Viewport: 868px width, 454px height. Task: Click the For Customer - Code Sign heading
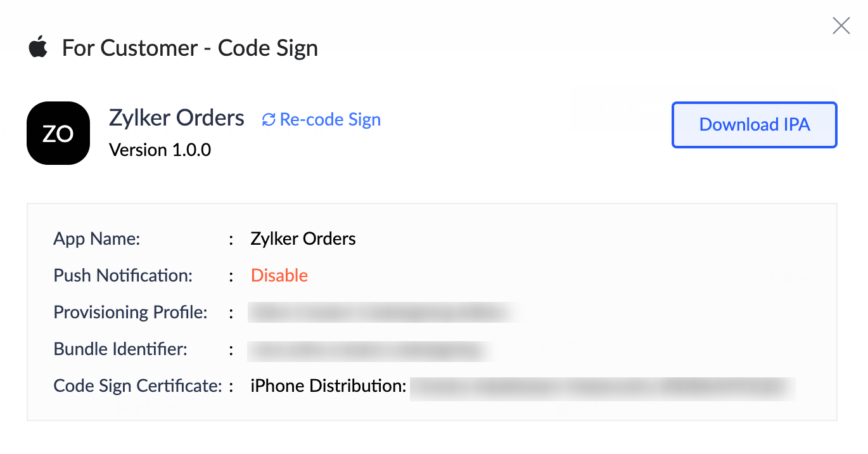[x=190, y=48]
